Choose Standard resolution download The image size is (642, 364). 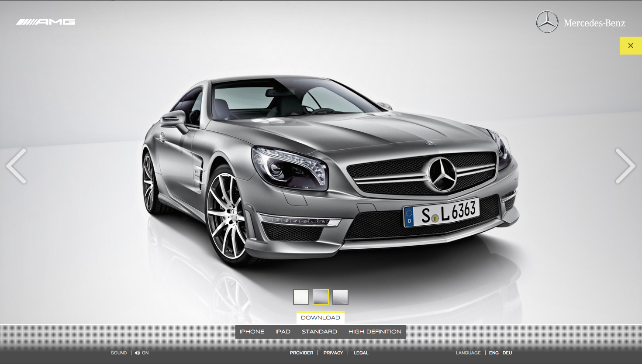click(x=319, y=332)
